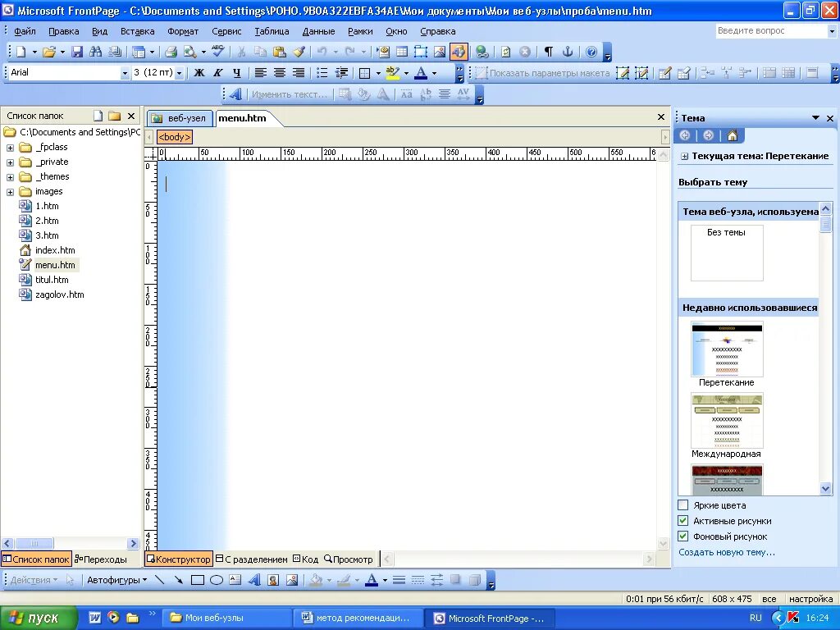840x630 pixels.
Task: Click the Format Painter brush icon
Action: tap(299, 52)
